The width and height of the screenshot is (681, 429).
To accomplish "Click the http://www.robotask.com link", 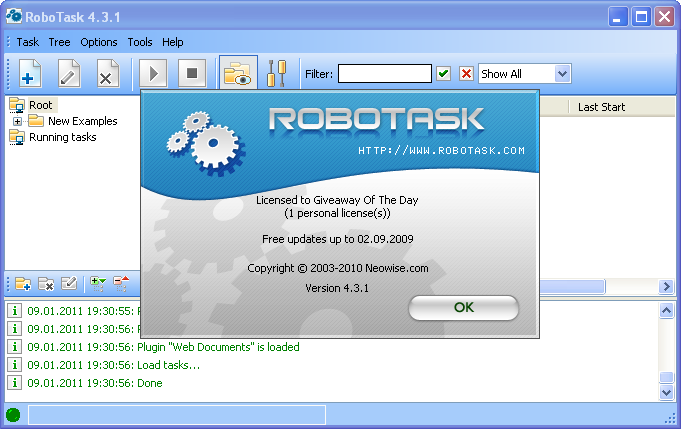I will (441, 151).
